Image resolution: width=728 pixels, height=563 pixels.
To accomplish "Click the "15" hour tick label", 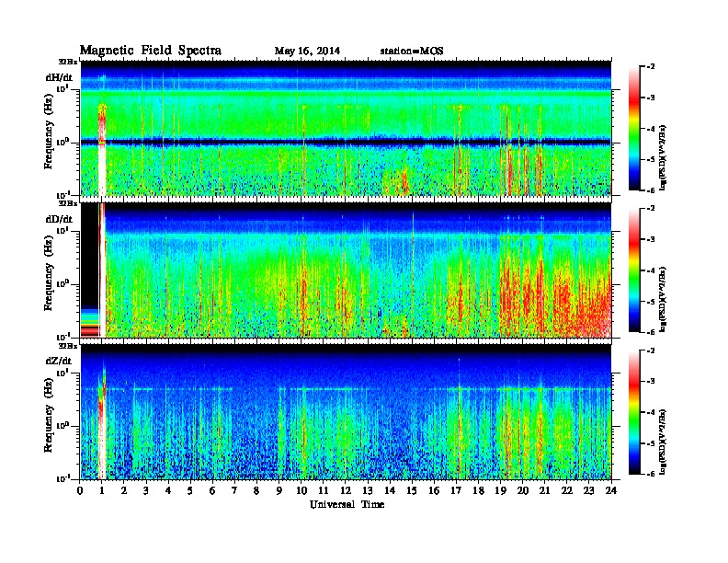I will 412,490.
